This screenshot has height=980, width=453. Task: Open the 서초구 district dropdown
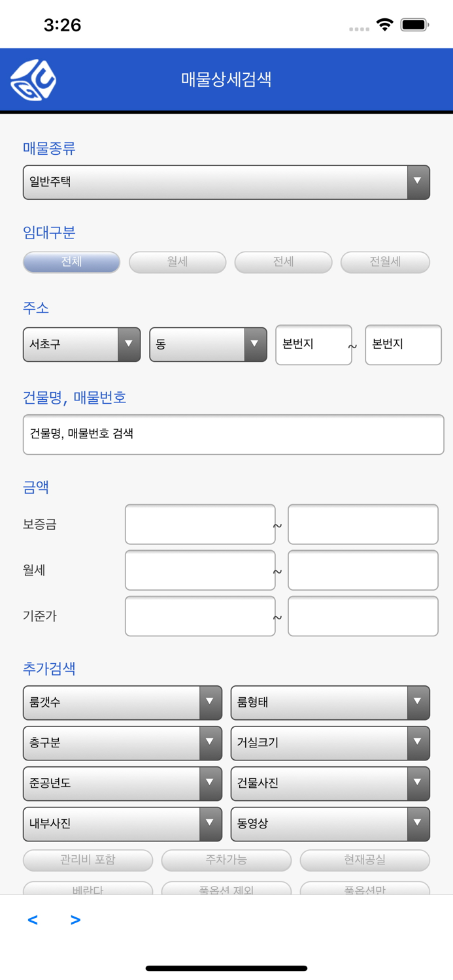80,345
